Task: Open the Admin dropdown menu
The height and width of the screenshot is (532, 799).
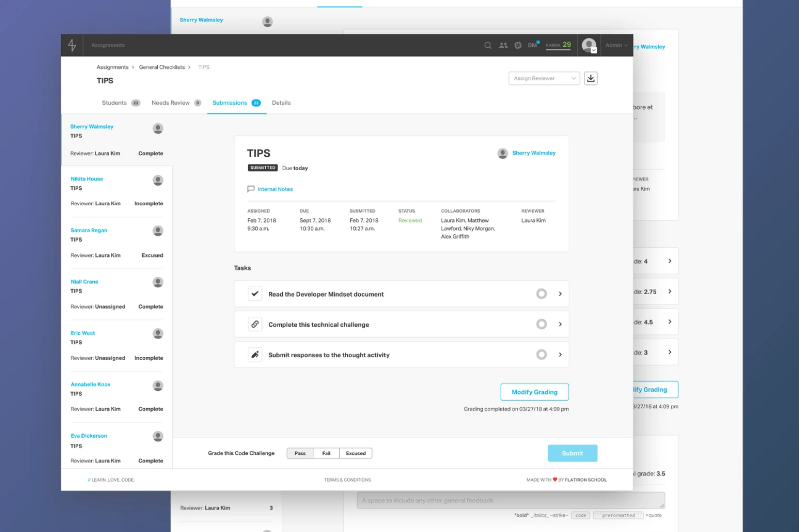Action: pos(616,45)
